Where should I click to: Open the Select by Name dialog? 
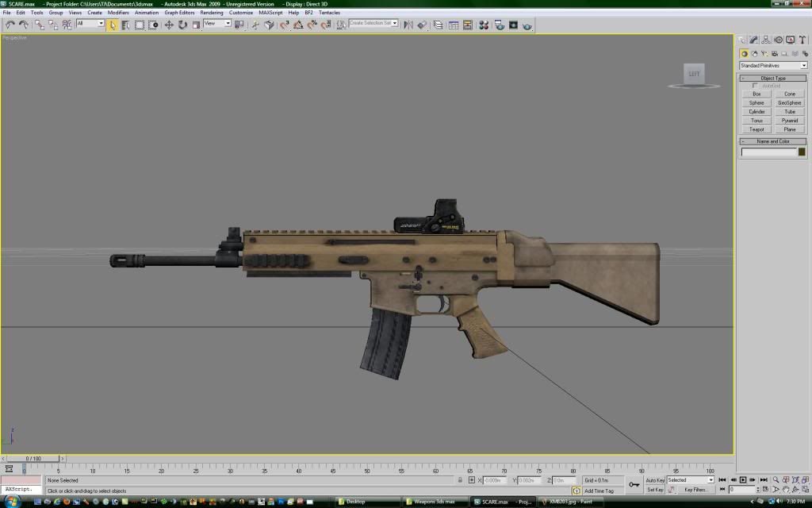coord(125,25)
